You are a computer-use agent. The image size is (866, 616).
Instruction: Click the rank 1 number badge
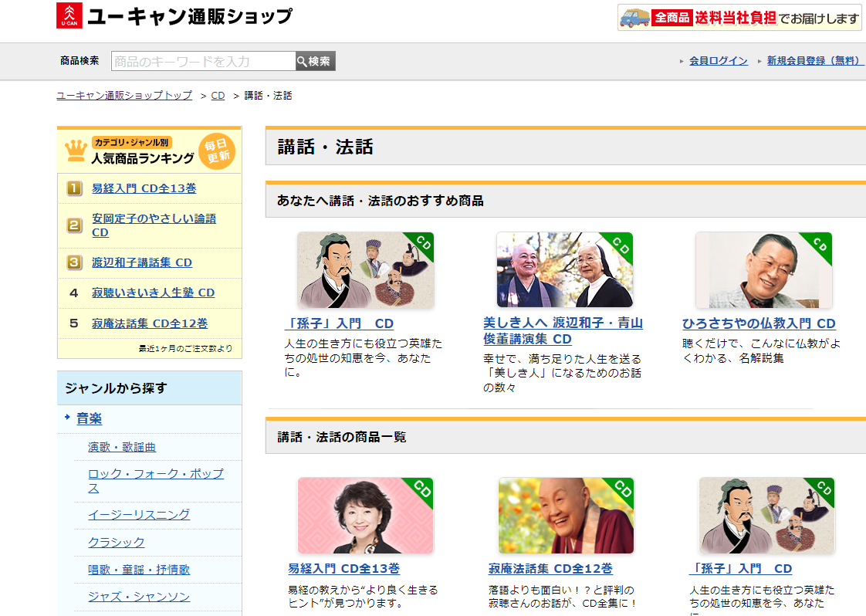(x=74, y=188)
